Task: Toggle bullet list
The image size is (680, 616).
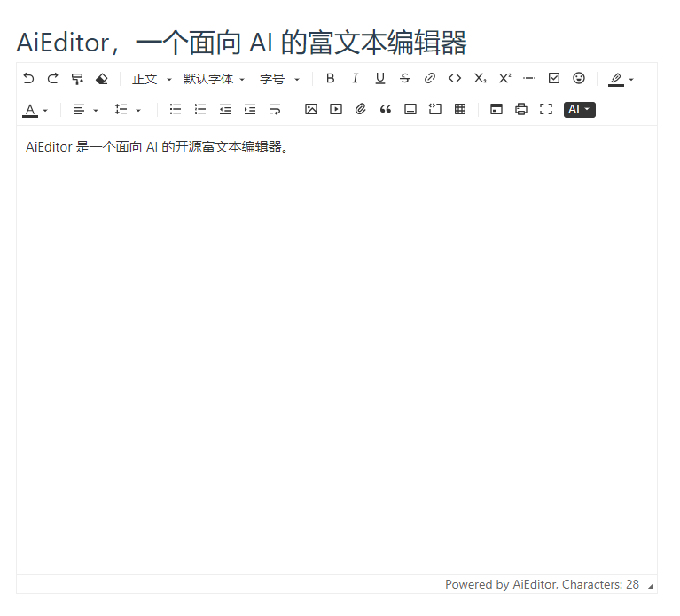Action: coord(176,109)
